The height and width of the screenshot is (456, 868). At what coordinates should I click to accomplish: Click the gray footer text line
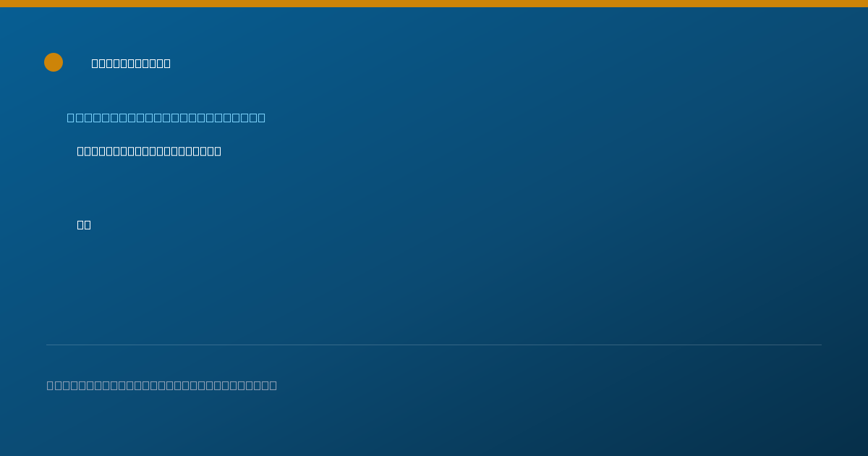[162, 385]
